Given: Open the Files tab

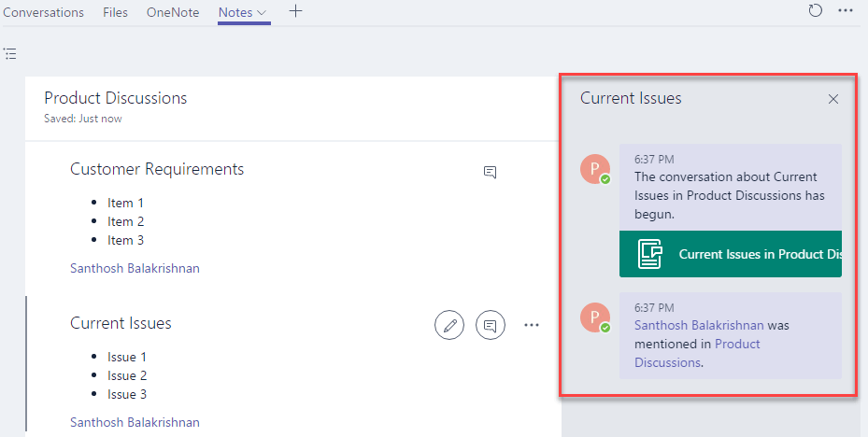Looking at the screenshot, I should tap(116, 12).
